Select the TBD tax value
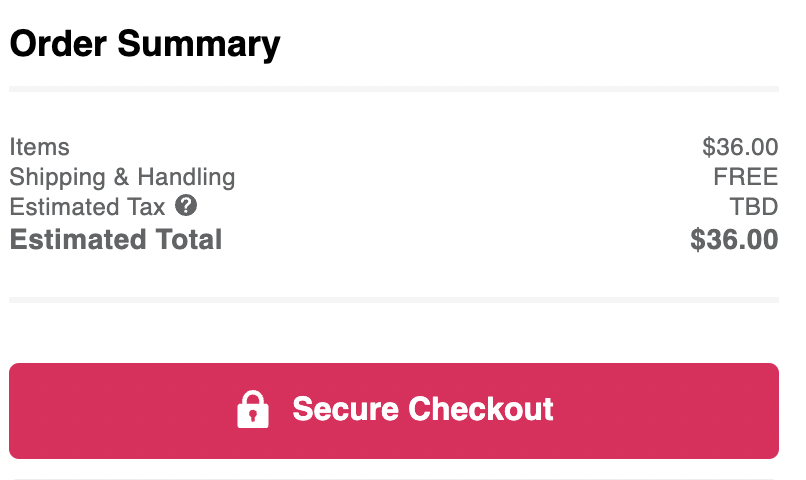The image size is (806, 480). [x=754, y=207]
